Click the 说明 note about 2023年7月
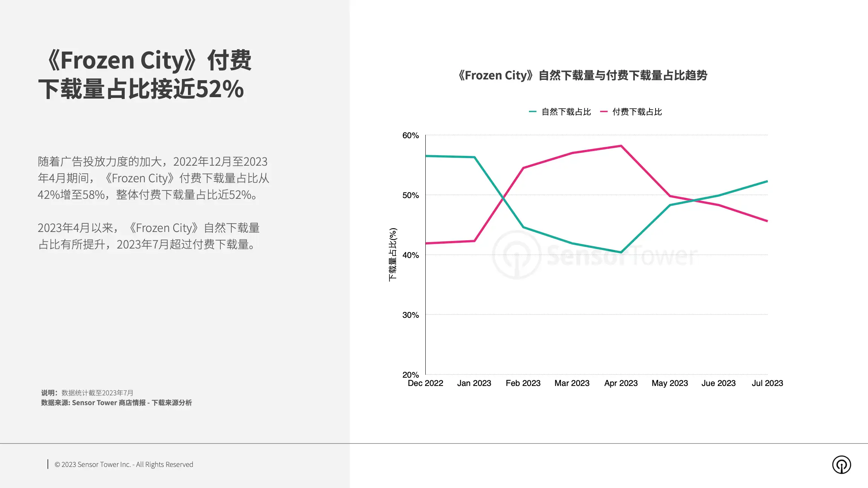The width and height of the screenshot is (868, 488). tap(87, 393)
